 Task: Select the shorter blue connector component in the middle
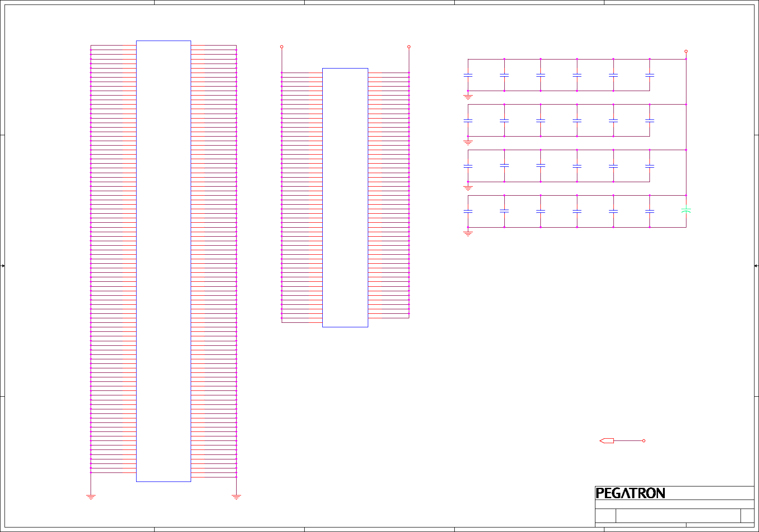[x=345, y=197]
